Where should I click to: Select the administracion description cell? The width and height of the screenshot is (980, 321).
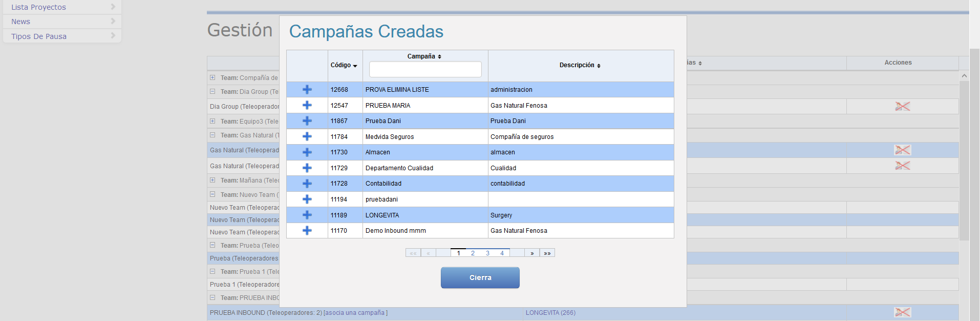[x=581, y=90]
